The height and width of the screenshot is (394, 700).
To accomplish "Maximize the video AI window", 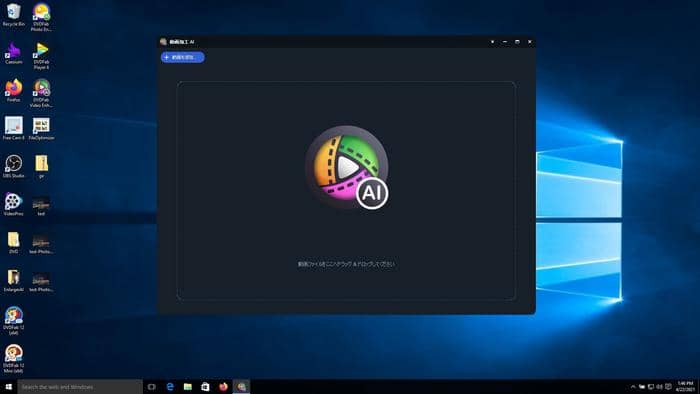I will (517, 42).
